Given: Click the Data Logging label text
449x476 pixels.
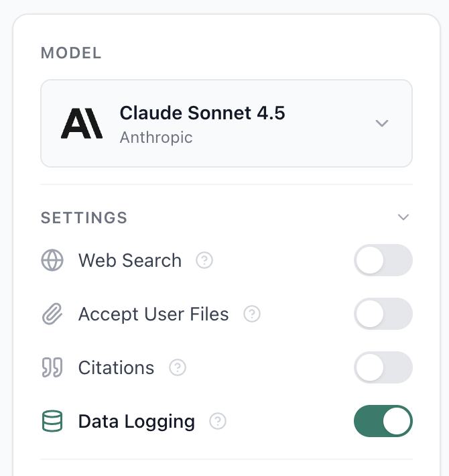Looking at the screenshot, I should pos(137,422).
